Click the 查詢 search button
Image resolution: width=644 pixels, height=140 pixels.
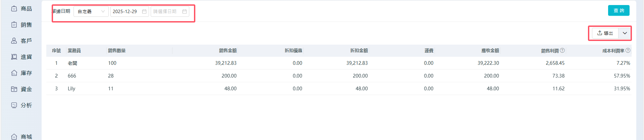[x=618, y=11]
